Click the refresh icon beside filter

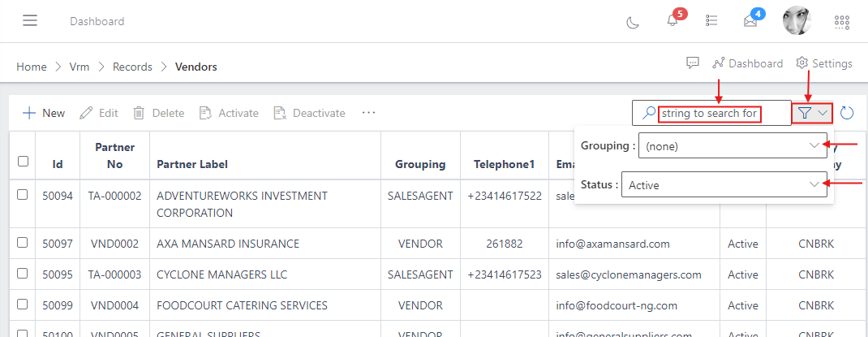click(847, 113)
